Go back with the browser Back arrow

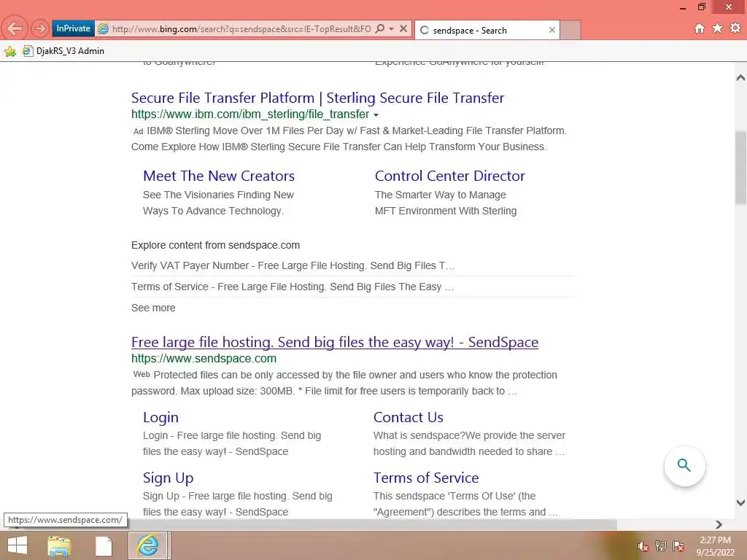point(15,28)
